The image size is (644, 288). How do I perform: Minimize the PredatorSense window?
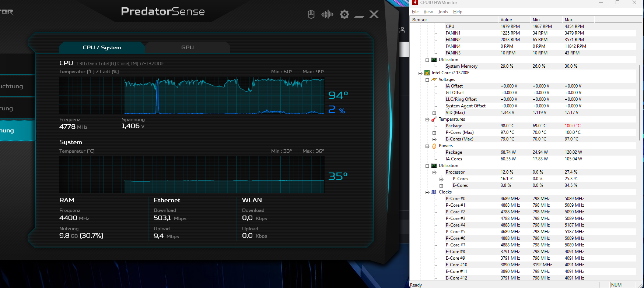[359, 16]
